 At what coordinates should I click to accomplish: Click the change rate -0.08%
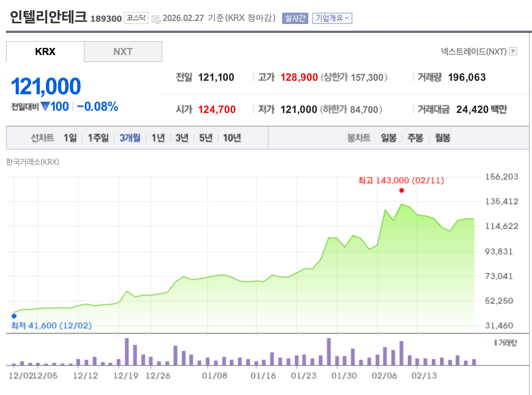(98, 107)
